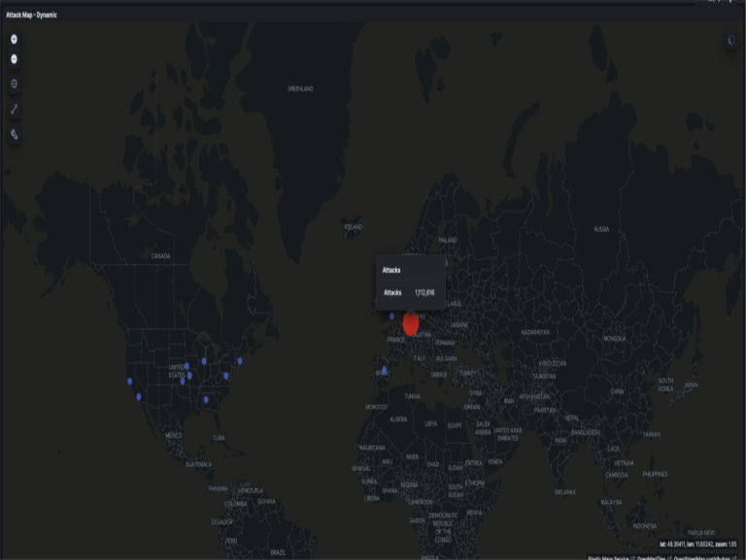Viewport: 746px width, 560px height.
Task: Open the map tools wrench icon
Action: coord(15,135)
